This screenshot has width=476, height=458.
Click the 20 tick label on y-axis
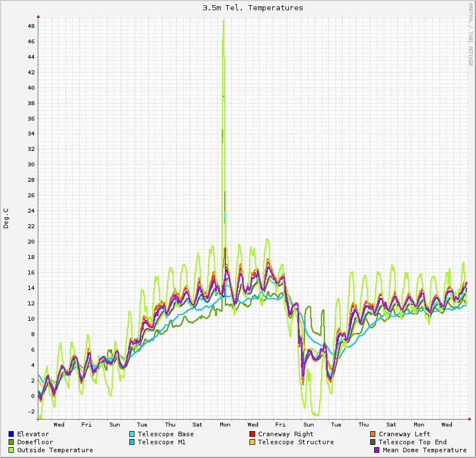point(31,242)
